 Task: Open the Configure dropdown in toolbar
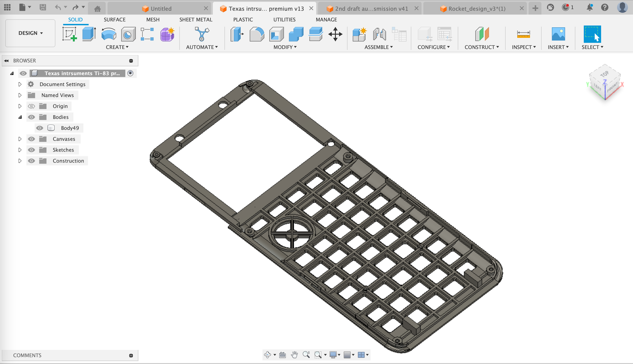tap(434, 47)
